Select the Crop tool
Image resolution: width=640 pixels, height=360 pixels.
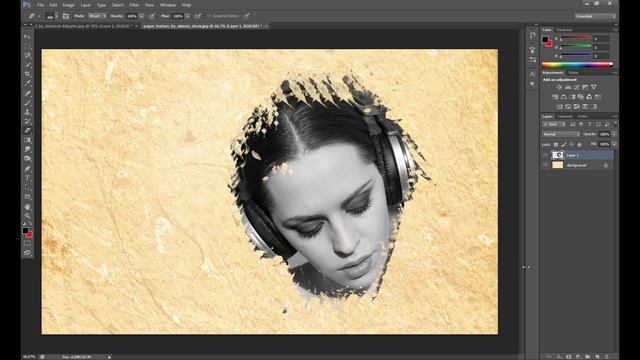(28, 74)
